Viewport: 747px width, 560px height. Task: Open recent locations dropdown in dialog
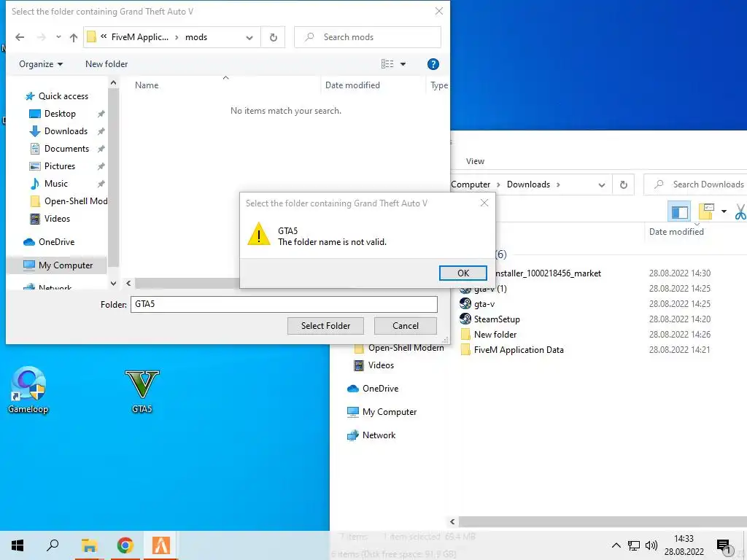[x=58, y=37]
